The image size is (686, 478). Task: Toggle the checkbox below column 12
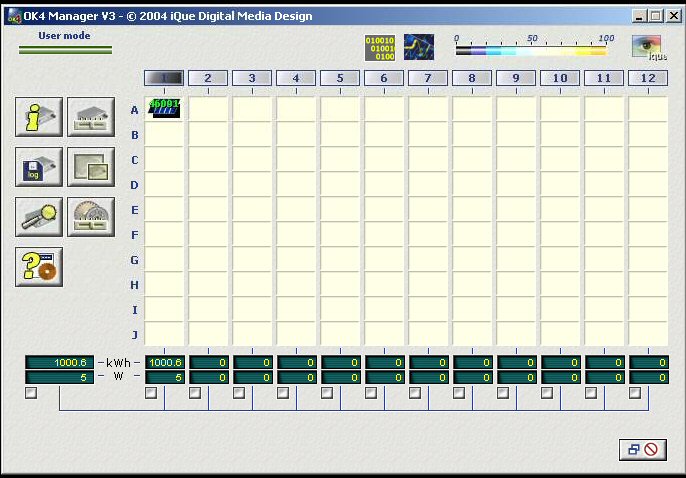pyautogui.click(x=635, y=394)
